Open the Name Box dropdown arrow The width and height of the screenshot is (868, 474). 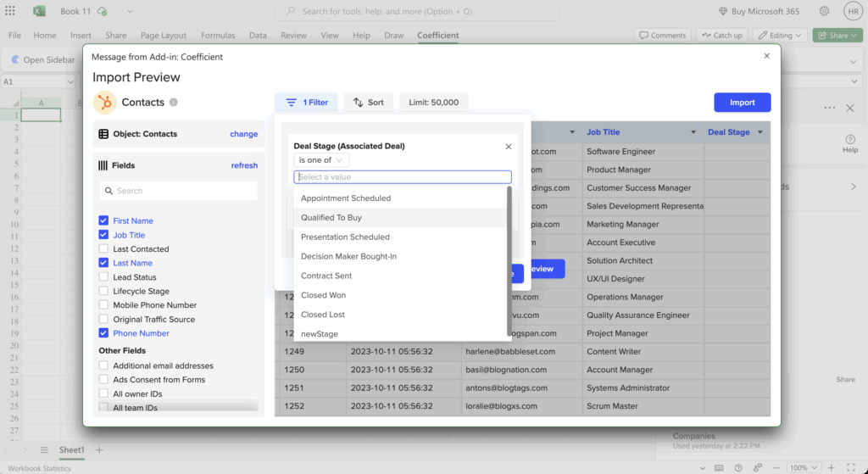(70, 82)
